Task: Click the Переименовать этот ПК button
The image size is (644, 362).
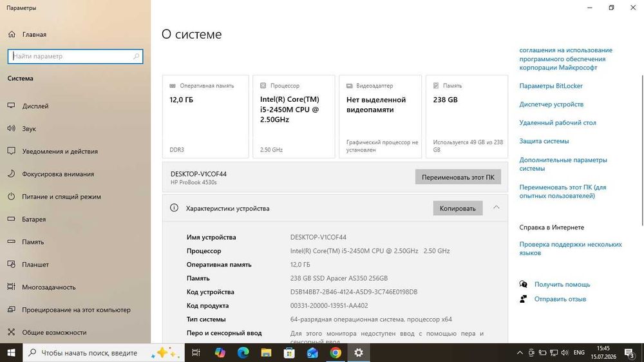Action: pos(458,177)
